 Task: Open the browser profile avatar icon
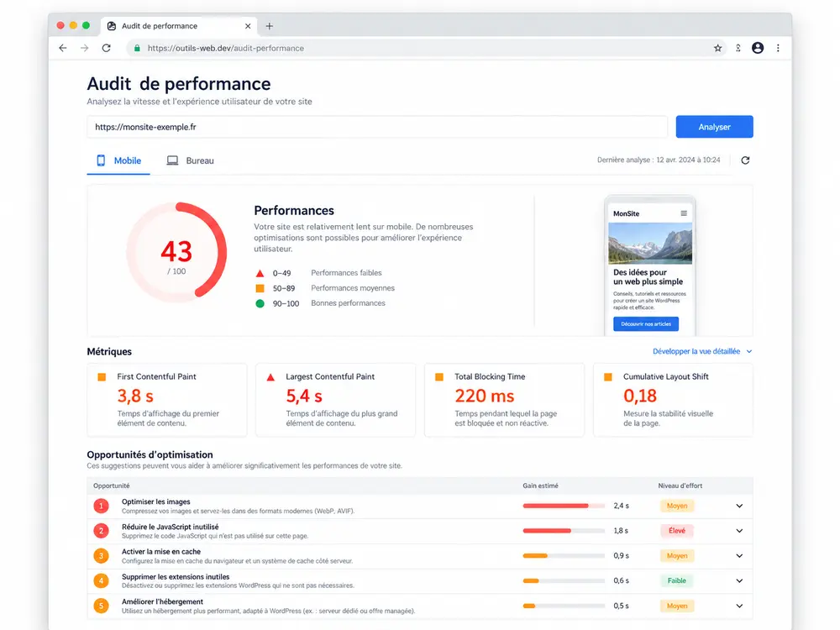(x=758, y=48)
